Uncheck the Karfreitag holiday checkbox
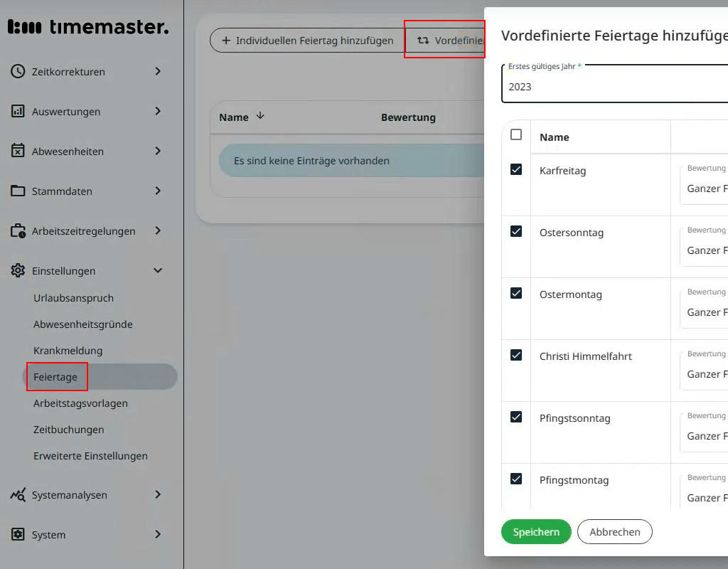Image resolution: width=728 pixels, height=569 pixels. point(516,169)
